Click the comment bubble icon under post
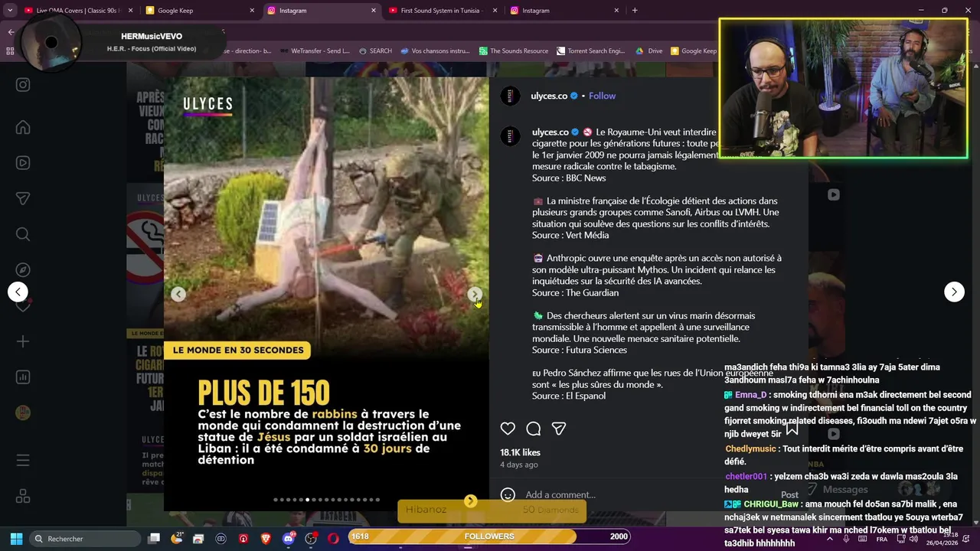 click(534, 429)
